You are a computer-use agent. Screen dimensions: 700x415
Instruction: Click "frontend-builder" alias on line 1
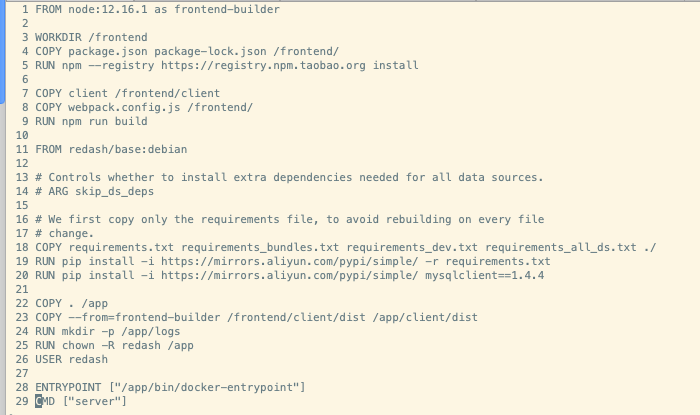pos(227,9)
